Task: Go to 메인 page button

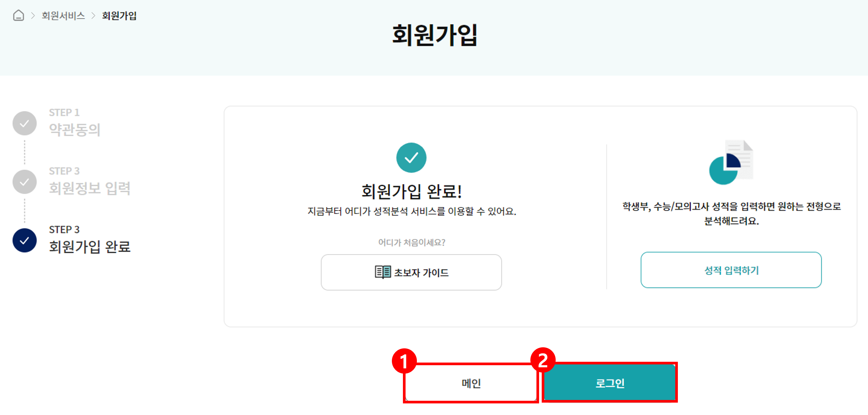Action: click(471, 383)
